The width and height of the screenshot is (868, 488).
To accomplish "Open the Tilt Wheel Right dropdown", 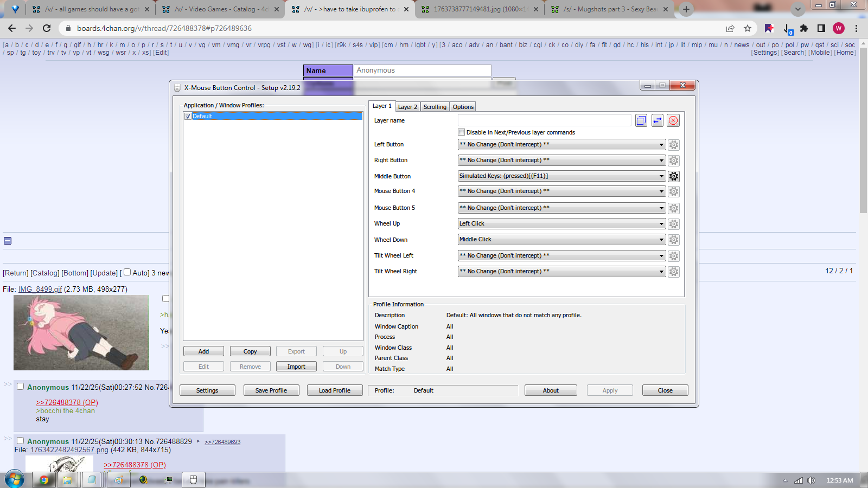I will tap(561, 272).
